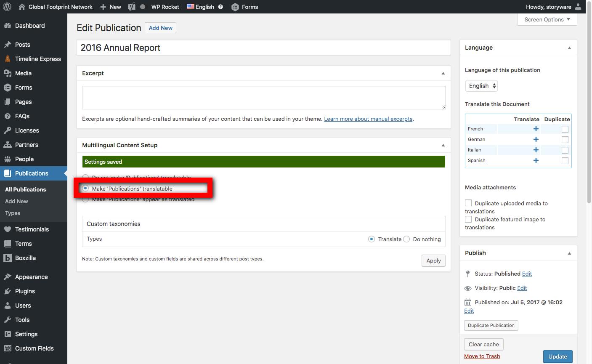
Task: Check the Duplicate box for Spanish
Action: pos(565,161)
